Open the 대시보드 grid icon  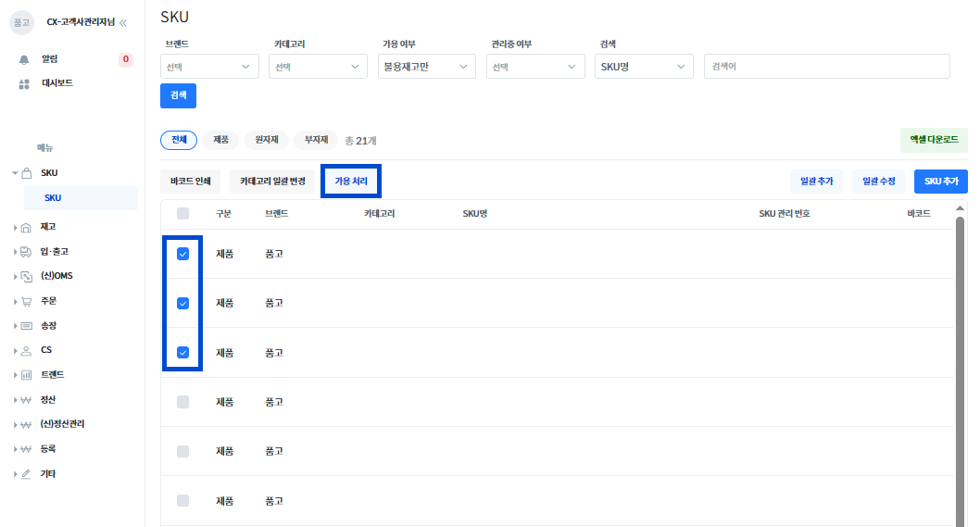pos(25,83)
